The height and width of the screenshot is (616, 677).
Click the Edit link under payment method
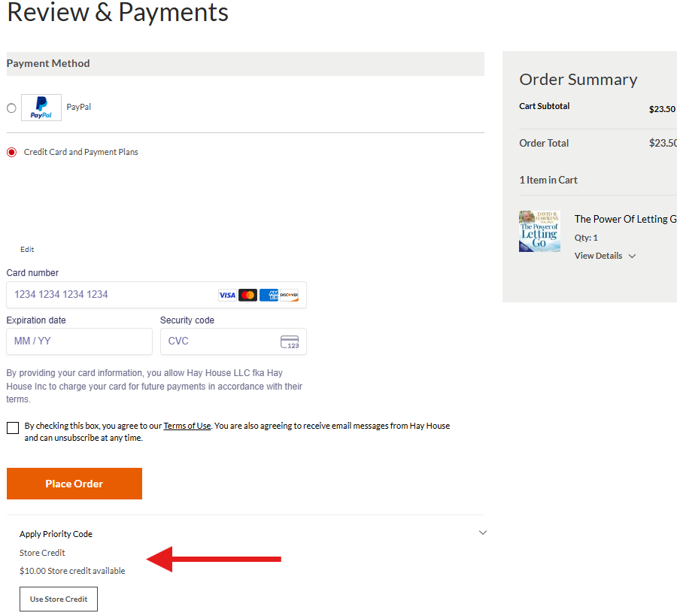tap(27, 249)
